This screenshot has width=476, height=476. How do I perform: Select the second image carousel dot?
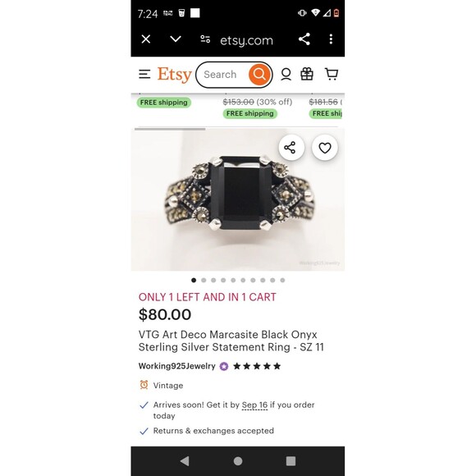point(204,280)
